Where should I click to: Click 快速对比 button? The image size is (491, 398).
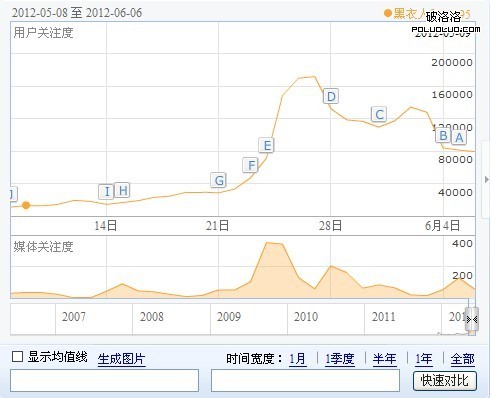(444, 380)
